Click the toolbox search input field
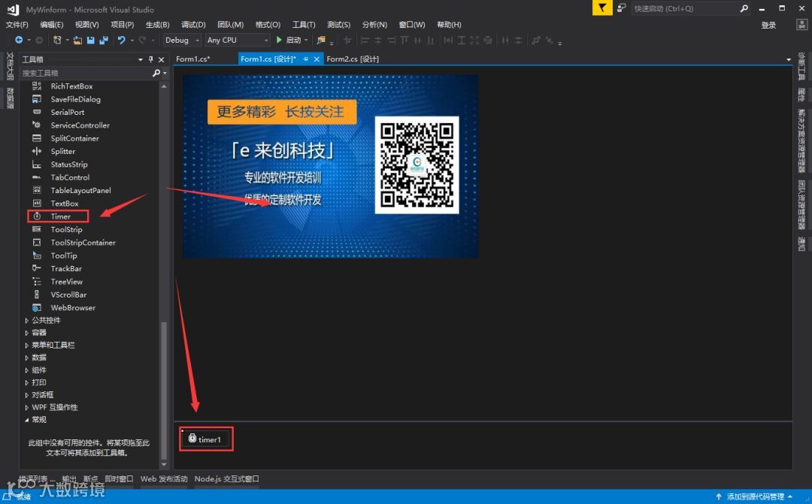This screenshot has height=504, width=812. (x=86, y=73)
